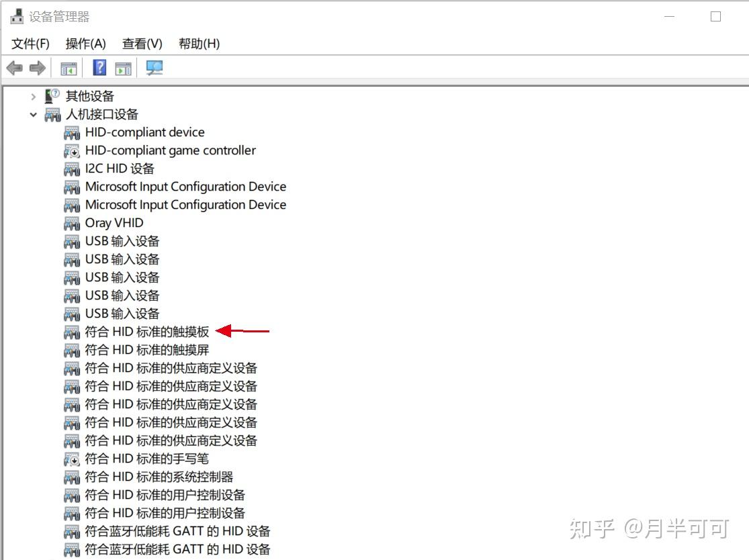
Task: Click the device icon beside 符合 HID 标准的触摸板
Action: click(x=71, y=331)
